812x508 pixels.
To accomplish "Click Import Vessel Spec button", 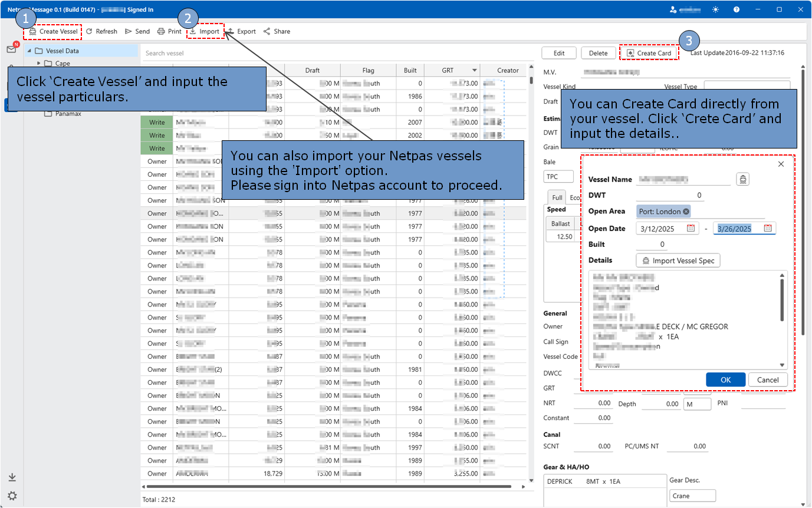I will point(678,260).
